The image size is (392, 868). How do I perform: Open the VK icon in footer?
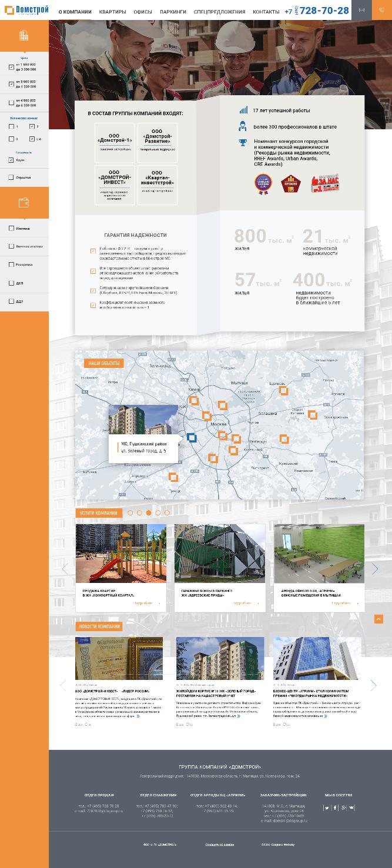pos(351,807)
